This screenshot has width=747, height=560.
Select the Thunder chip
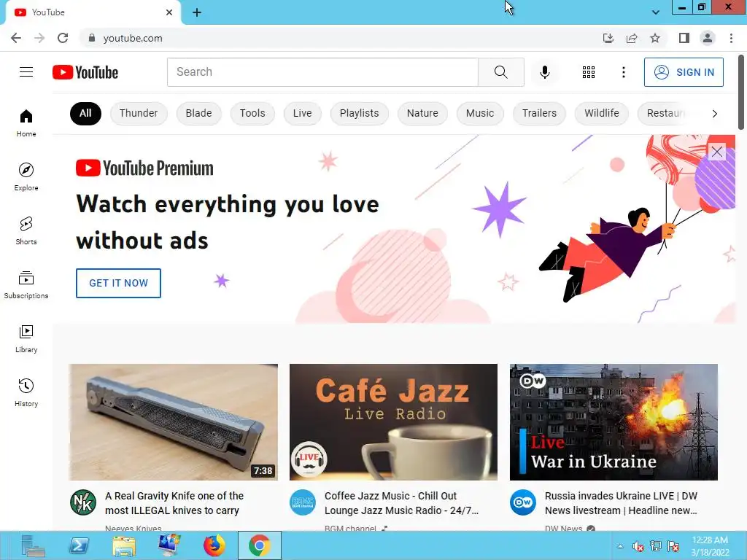[x=139, y=113]
